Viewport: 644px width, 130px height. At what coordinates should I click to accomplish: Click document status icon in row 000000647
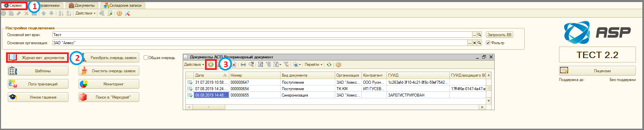point(189,82)
